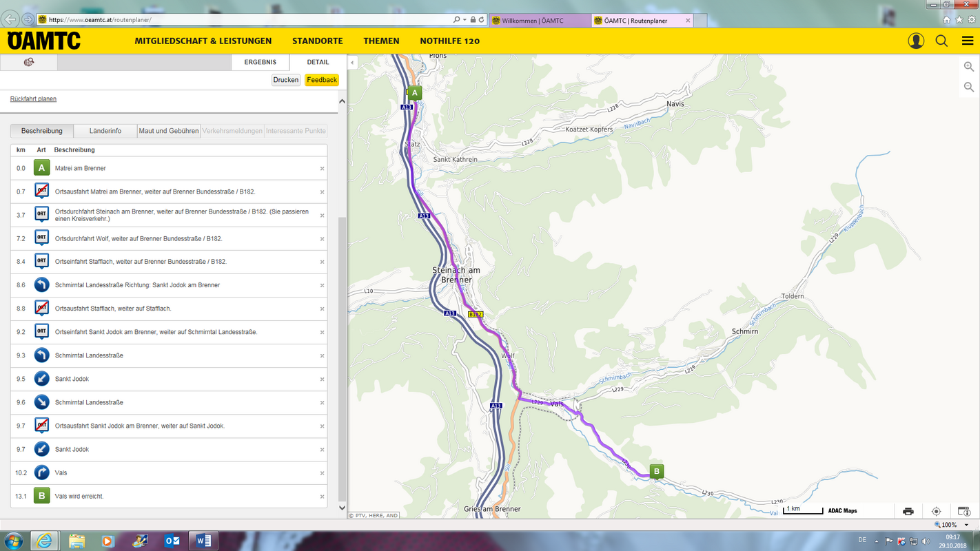Click the ORT icon at km 3.7
980x551 pixels.
coord(41,215)
